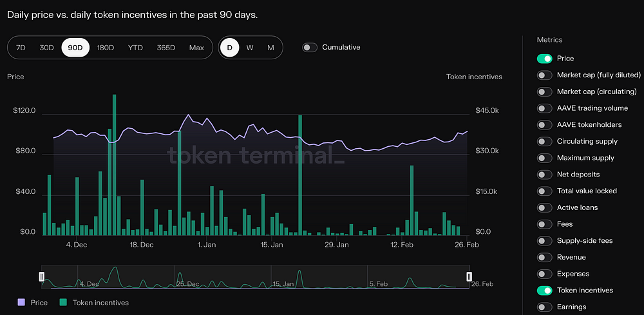Enable Market cap (circulating) metric
The width and height of the screenshot is (644, 315).
pyautogui.click(x=545, y=91)
